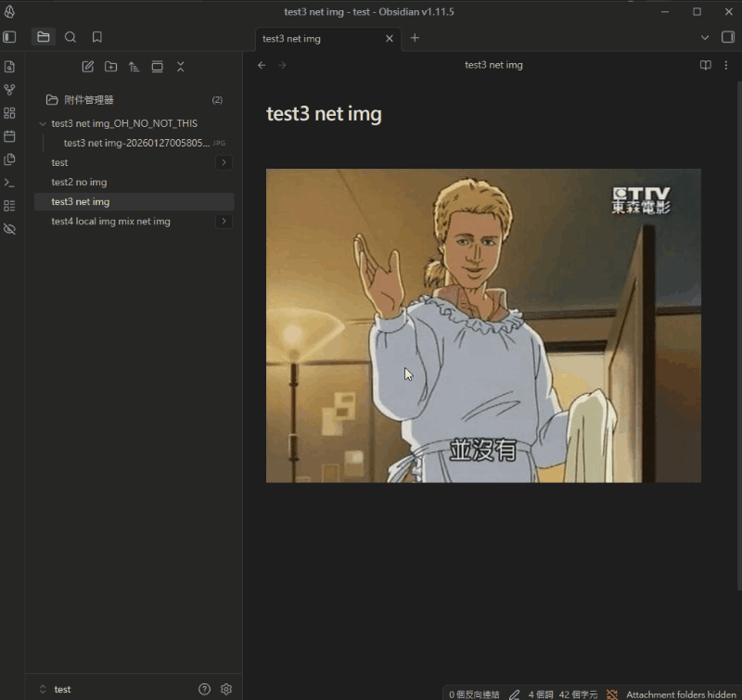Switch to reading view

[x=706, y=65]
